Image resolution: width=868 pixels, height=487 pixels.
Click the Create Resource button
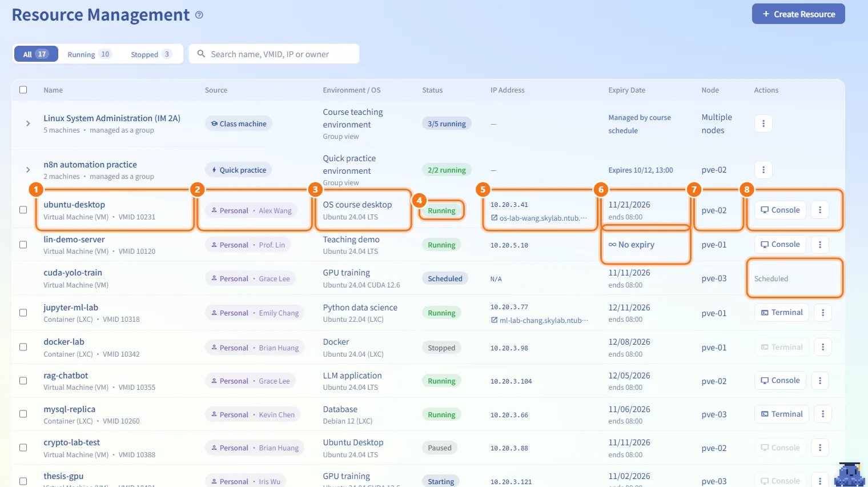point(798,14)
